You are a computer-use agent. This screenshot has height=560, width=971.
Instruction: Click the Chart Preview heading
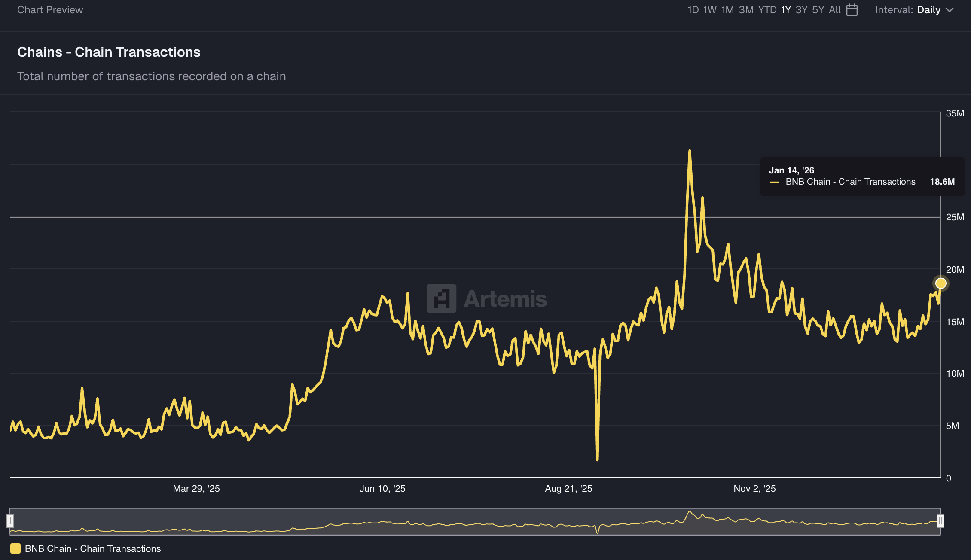[50, 10]
